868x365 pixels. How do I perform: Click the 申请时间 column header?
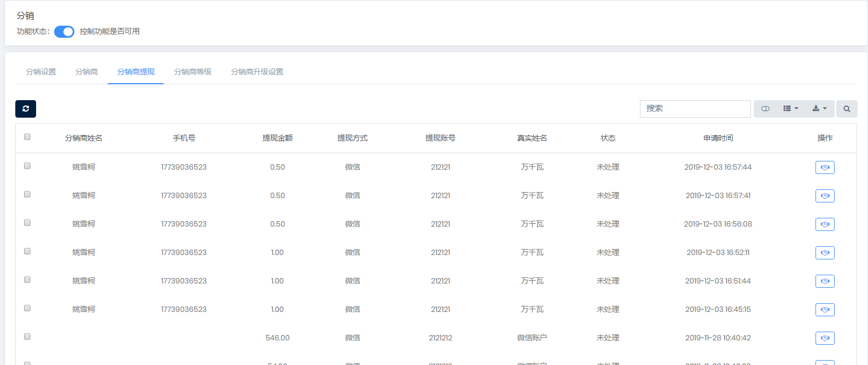718,138
